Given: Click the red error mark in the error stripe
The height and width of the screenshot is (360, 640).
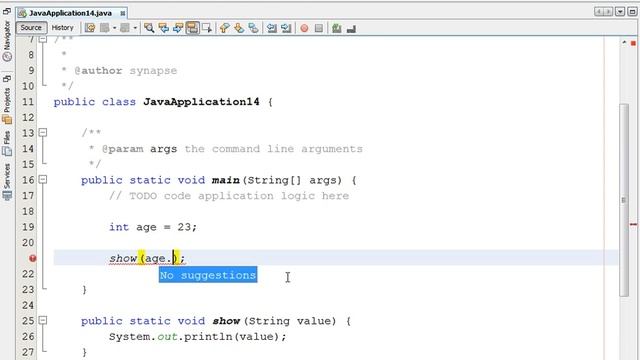Looking at the screenshot, I should (633, 224).
